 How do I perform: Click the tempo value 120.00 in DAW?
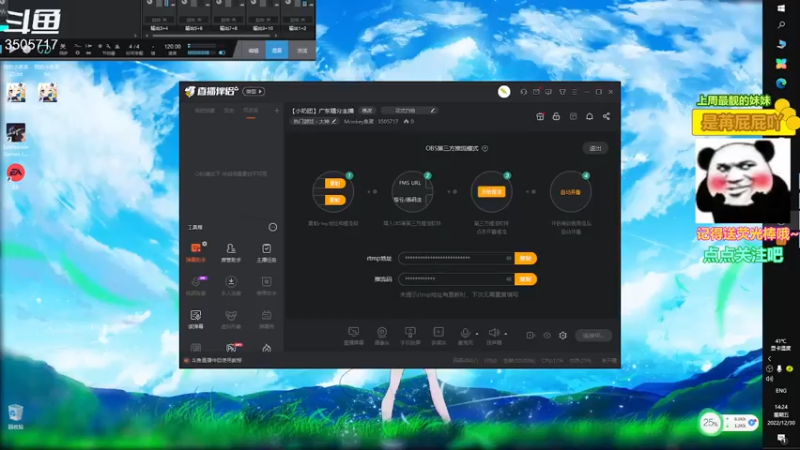pos(172,46)
